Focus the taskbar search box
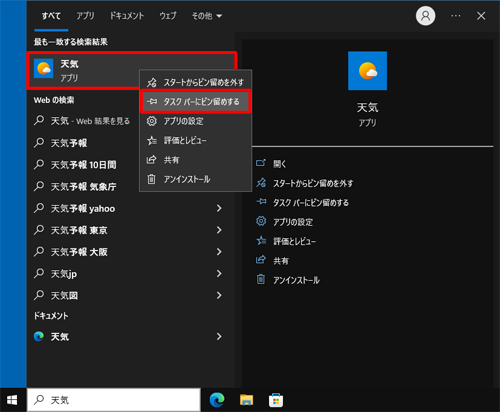500x412 pixels. 114,400
